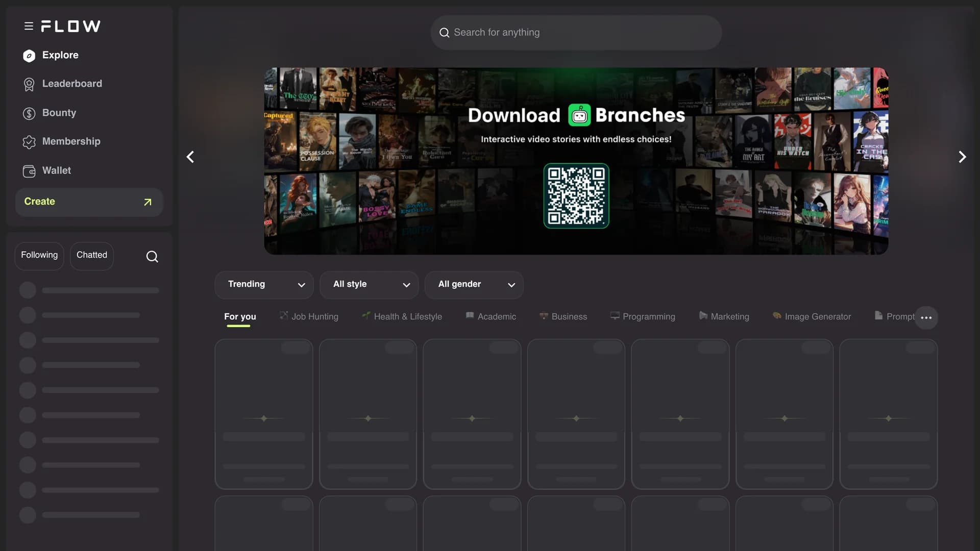
Task: Click the Branches app robot icon
Action: click(x=579, y=115)
